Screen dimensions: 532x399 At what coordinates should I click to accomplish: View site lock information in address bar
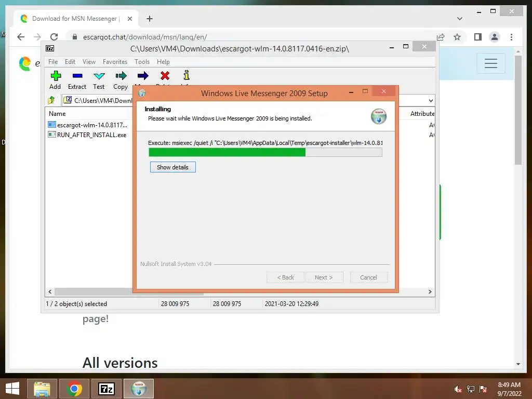[75, 37]
